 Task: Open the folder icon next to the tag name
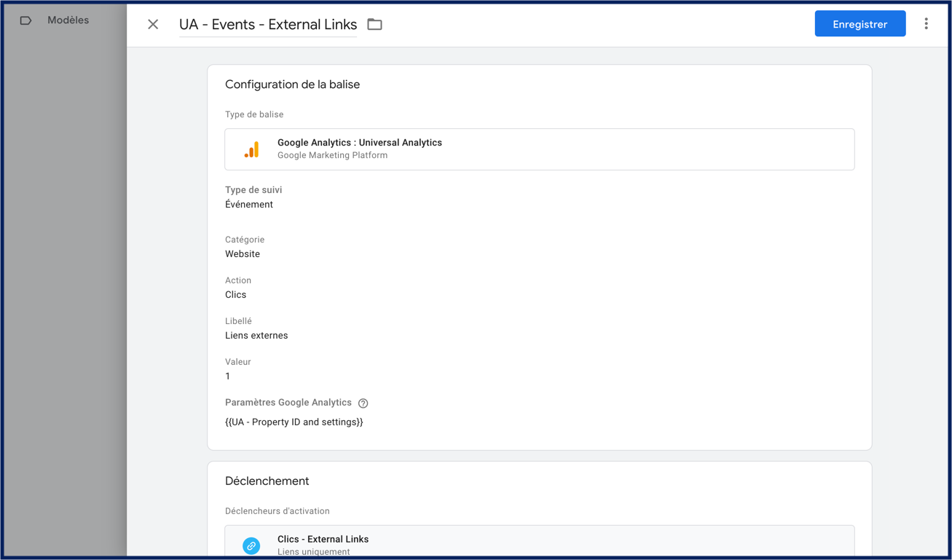(x=374, y=24)
